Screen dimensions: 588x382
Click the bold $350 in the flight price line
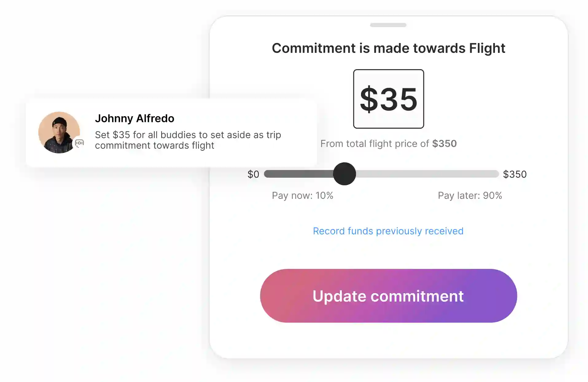coord(444,144)
